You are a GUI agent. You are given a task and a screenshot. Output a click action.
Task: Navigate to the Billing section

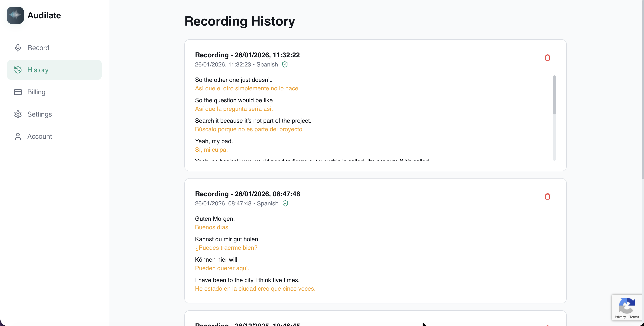click(36, 92)
